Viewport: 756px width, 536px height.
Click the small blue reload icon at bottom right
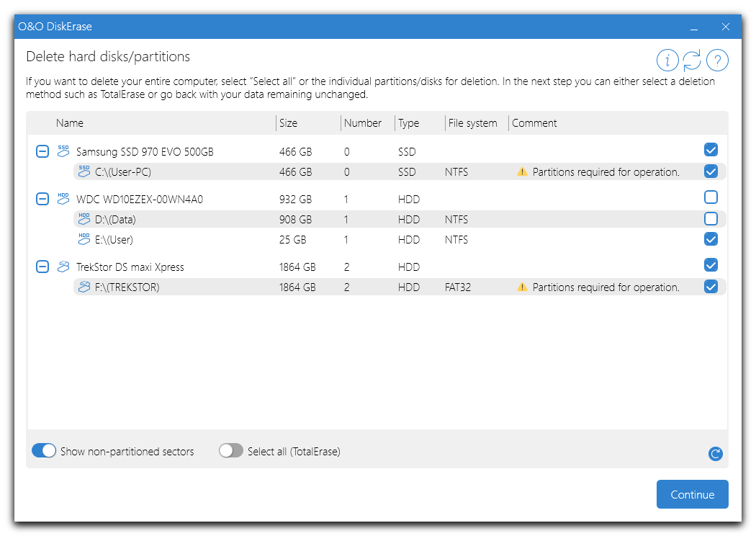[715, 453]
